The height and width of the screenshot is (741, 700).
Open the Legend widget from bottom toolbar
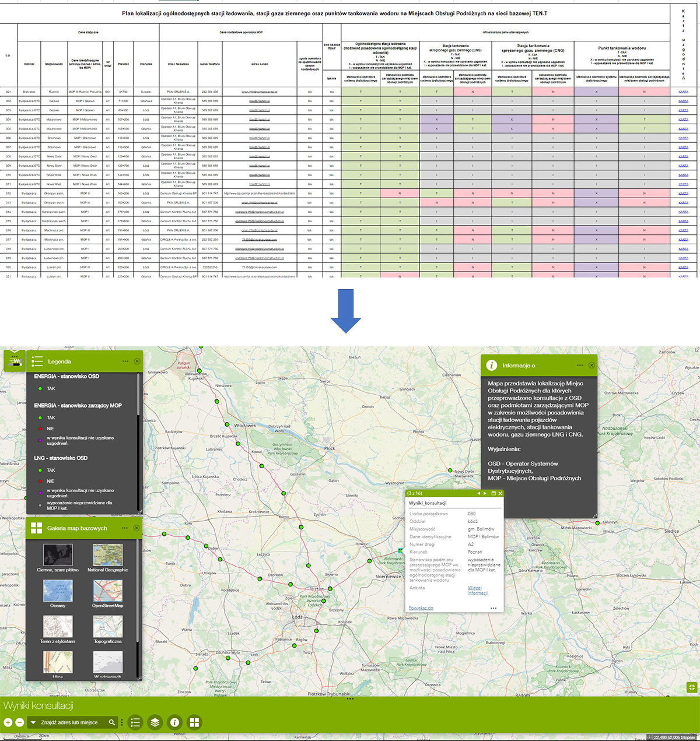pyautogui.click(x=135, y=722)
